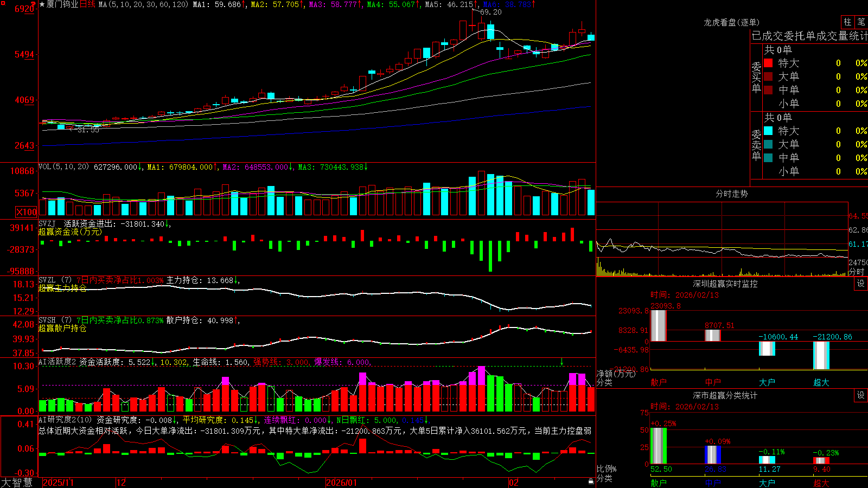Click the 厦门钨业 stock name
The width and height of the screenshot is (868, 488).
click(62, 4)
